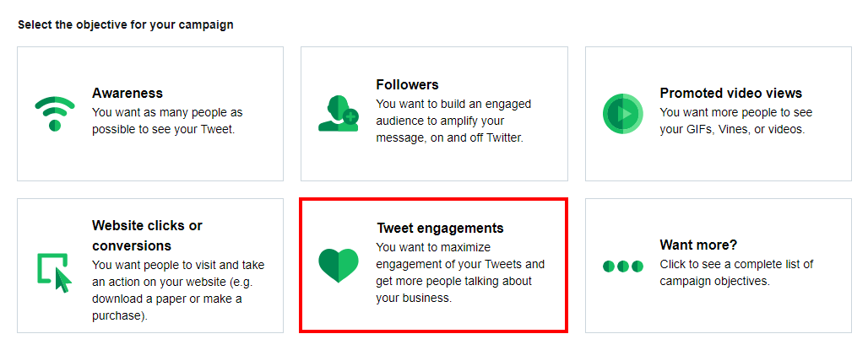Viewport: 868px width, 350px height.
Task: Choose the Awareness objective heading
Action: click(127, 93)
